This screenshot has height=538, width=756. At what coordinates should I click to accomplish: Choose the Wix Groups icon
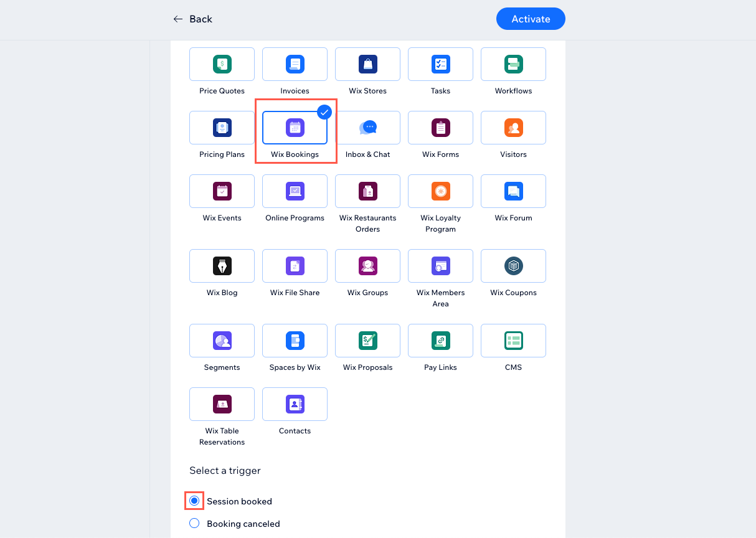pyautogui.click(x=367, y=265)
